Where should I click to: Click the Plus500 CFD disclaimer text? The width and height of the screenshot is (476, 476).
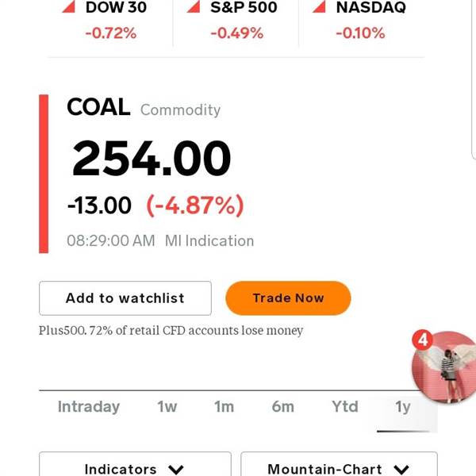171,330
